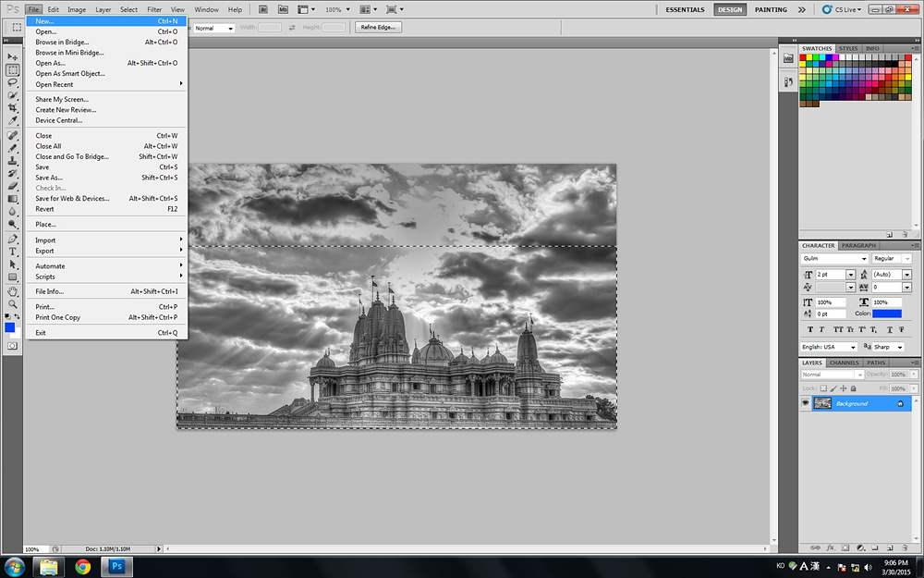This screenshot has height=578, width=924.
Task: Switch to the PAINTING workspace
Action: (x=771, y=9)
